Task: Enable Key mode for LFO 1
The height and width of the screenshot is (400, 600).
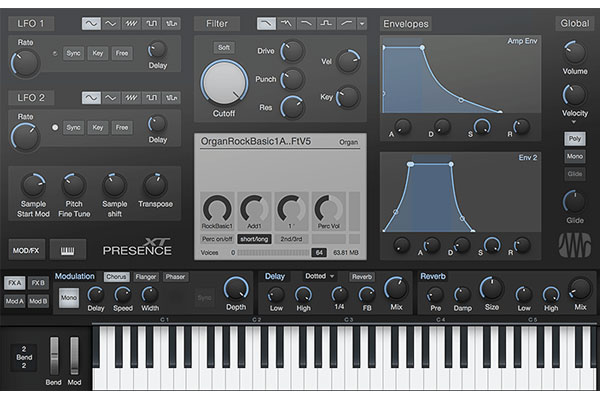Action: coord(98,53)
